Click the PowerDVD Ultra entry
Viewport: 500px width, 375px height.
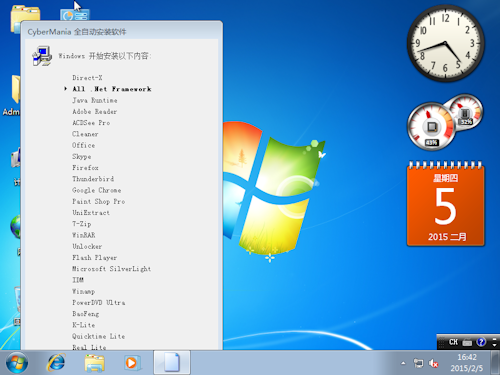(99, 303)
